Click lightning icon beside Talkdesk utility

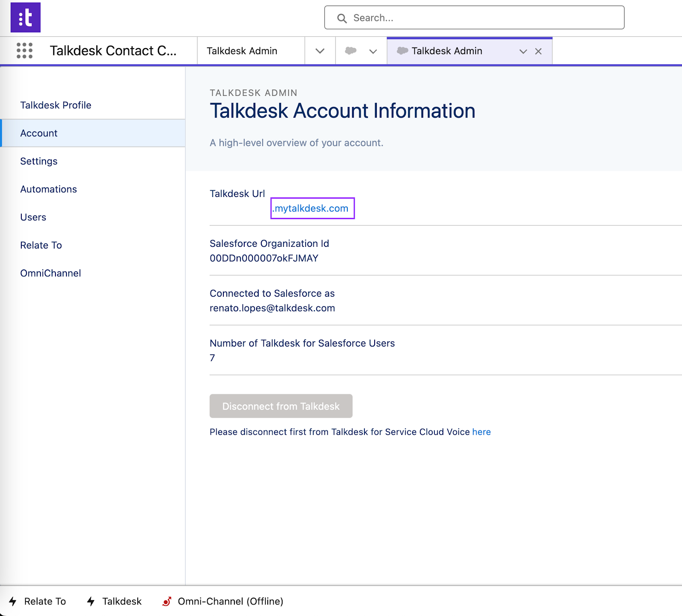click(x=91, y=601)
